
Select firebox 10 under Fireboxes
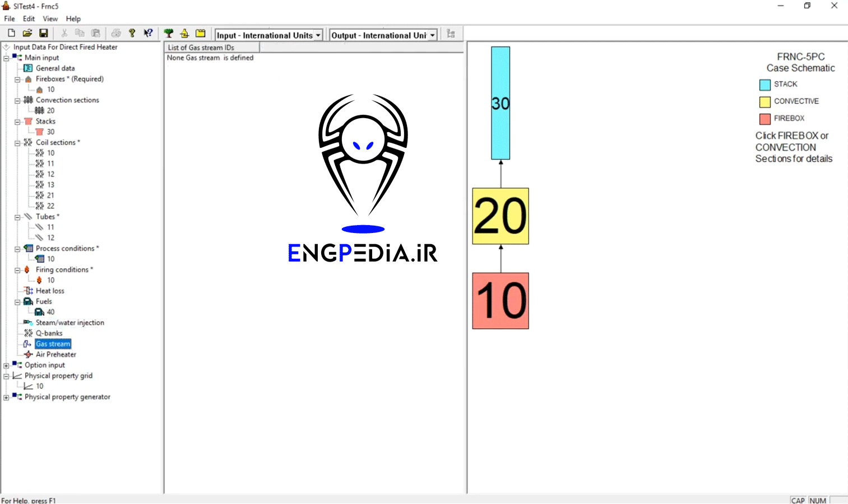50,90
